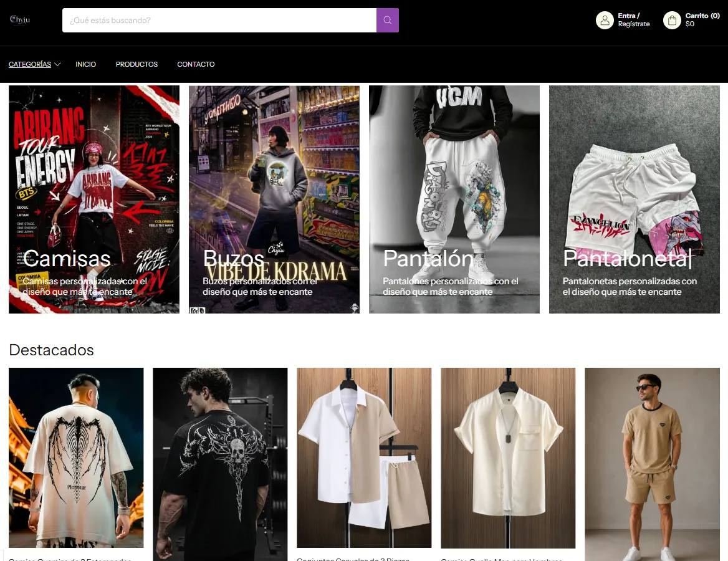Image resolution: width=728 pixels, height=561 pixels.
Task: Go to the INICIO menu item
Action: (x=86, y=65)
